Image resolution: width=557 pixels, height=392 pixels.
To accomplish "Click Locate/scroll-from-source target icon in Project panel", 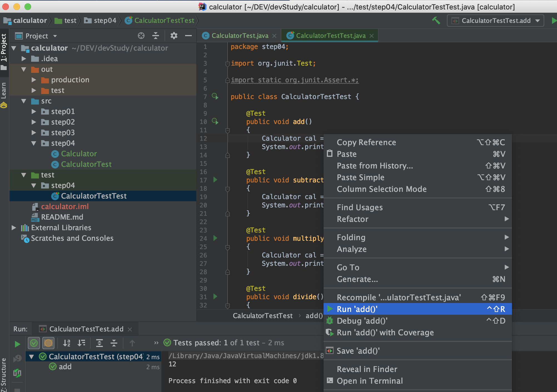I will [x=141, y=36].
